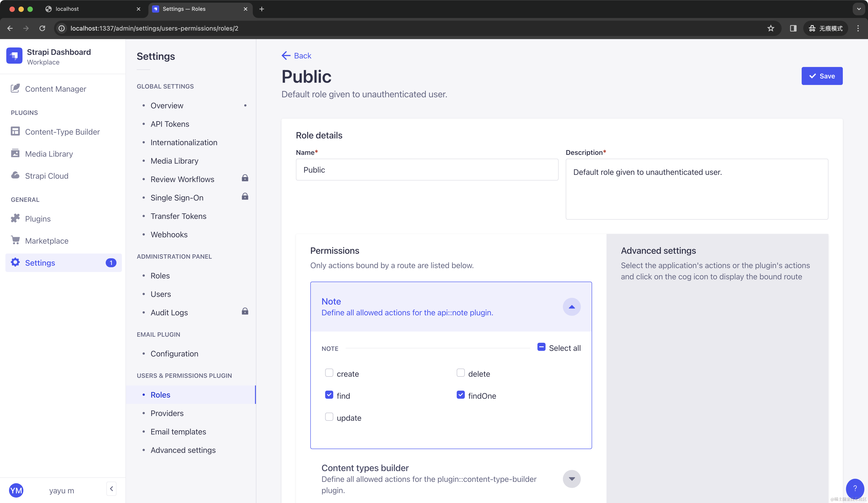Image resolution: width=868 pixels, height=503 pixels.
Task: Expand the Content types builder section
Action: coord(571,479)
